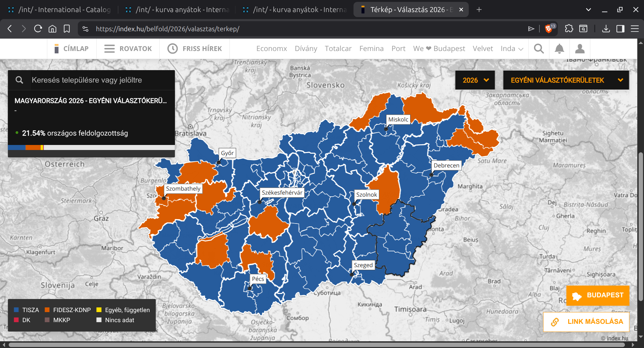The height and width of the screenshot is (348, 644).
Task: Open the 2026 year dropdown
Action: [x=475, y=80]
